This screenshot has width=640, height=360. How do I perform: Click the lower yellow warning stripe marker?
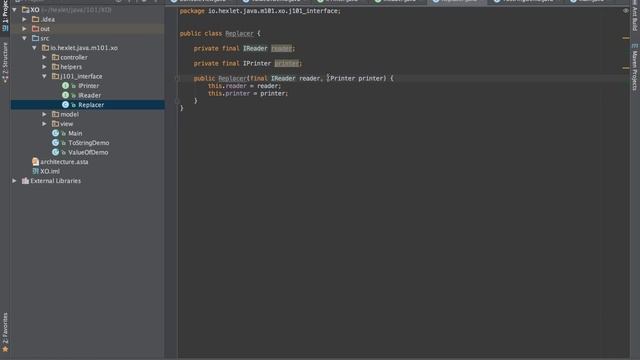pos(626,68)
